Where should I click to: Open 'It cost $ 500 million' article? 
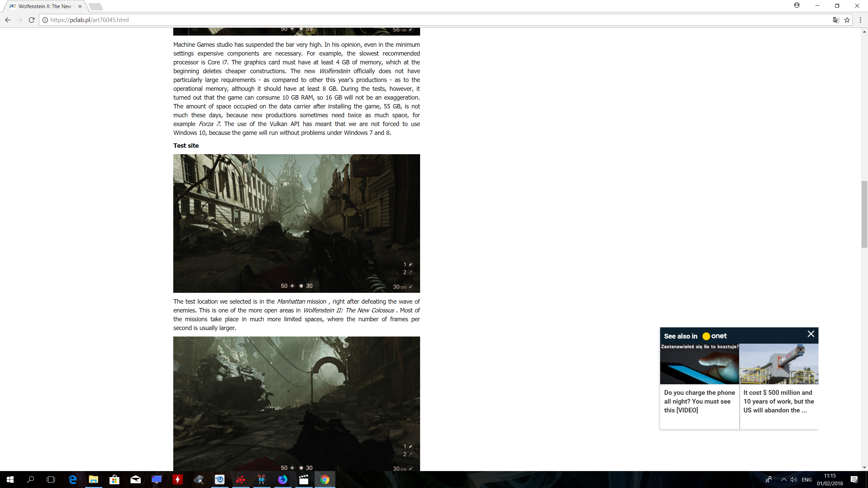(778, 401)
